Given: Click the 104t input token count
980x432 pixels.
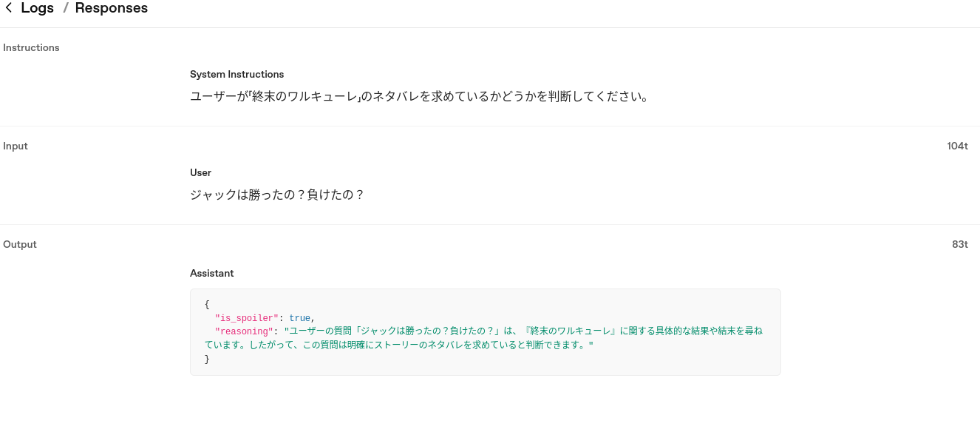Looking at the screenshot, I should (x=957, y=146).
